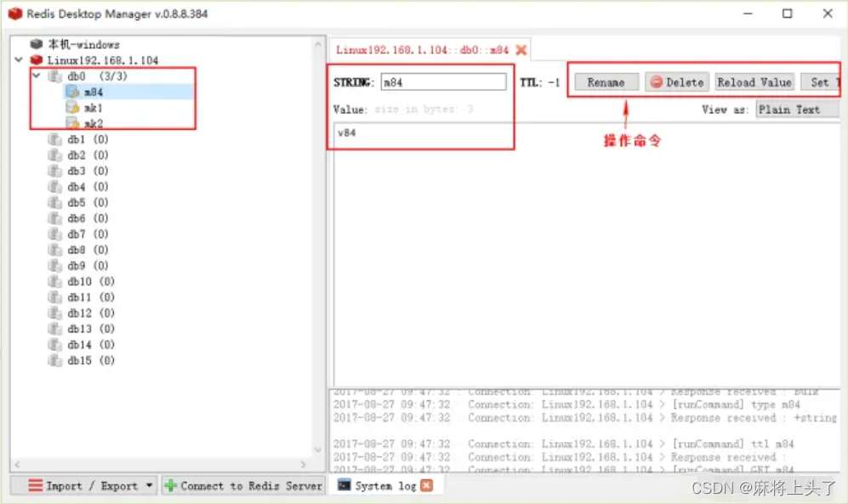Click the Rename button

click(606, 82)
